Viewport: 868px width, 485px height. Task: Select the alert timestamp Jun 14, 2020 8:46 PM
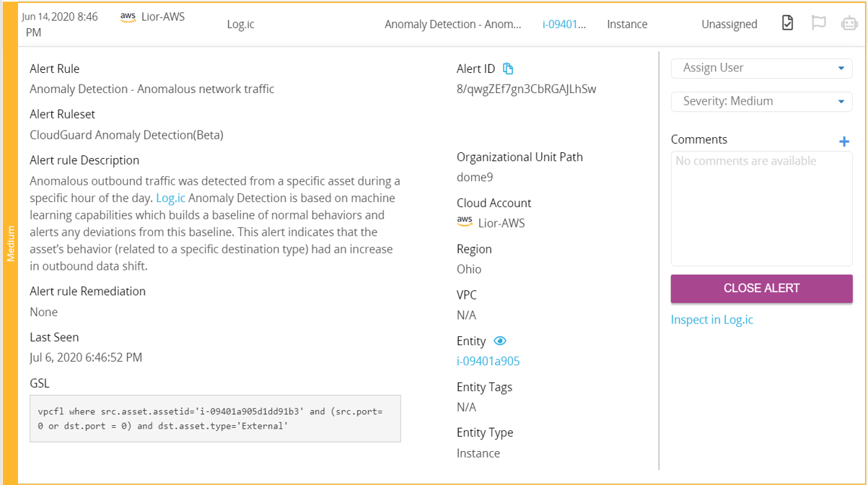click(60, 25)
